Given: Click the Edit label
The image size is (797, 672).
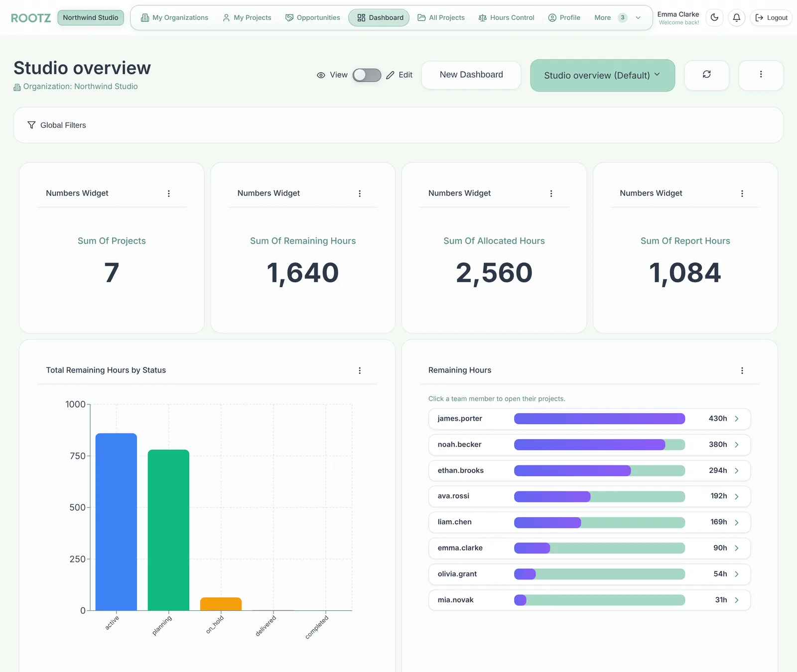Looking at the screenshot, I should point(405,75).
